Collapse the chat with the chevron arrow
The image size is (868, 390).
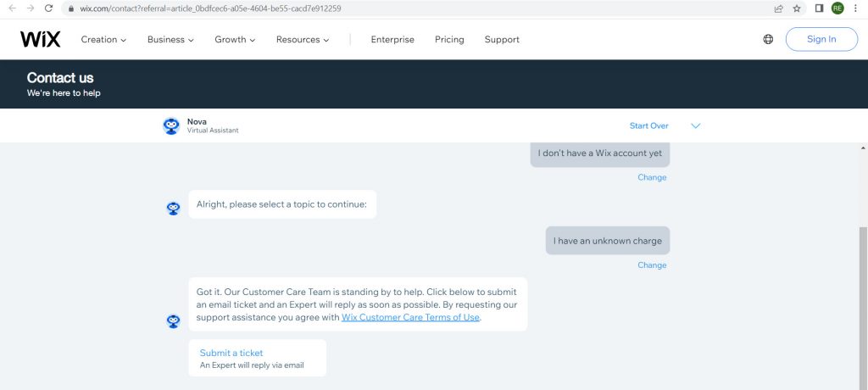point(696,125)
